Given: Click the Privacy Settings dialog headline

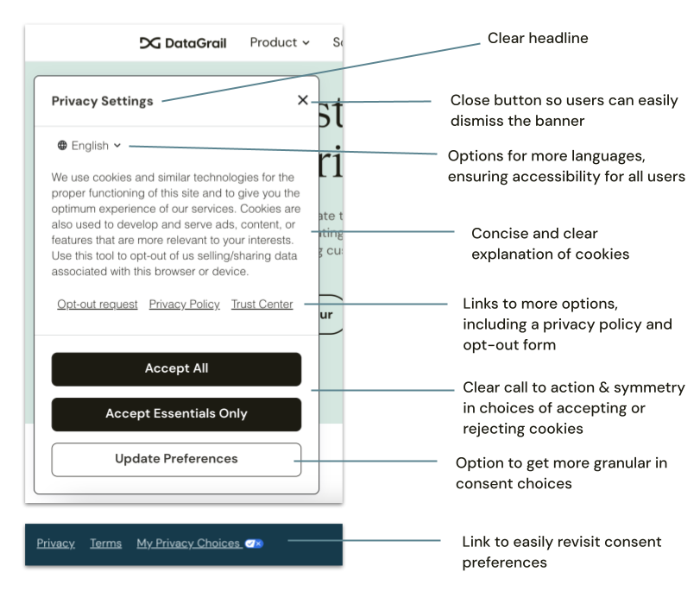Looking at the screenshot, I should pyautogui.click(x=102, y=101).
